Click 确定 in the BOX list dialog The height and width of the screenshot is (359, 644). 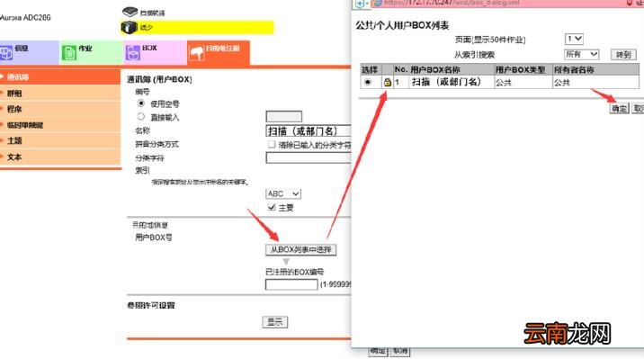(x=619, y=109)
